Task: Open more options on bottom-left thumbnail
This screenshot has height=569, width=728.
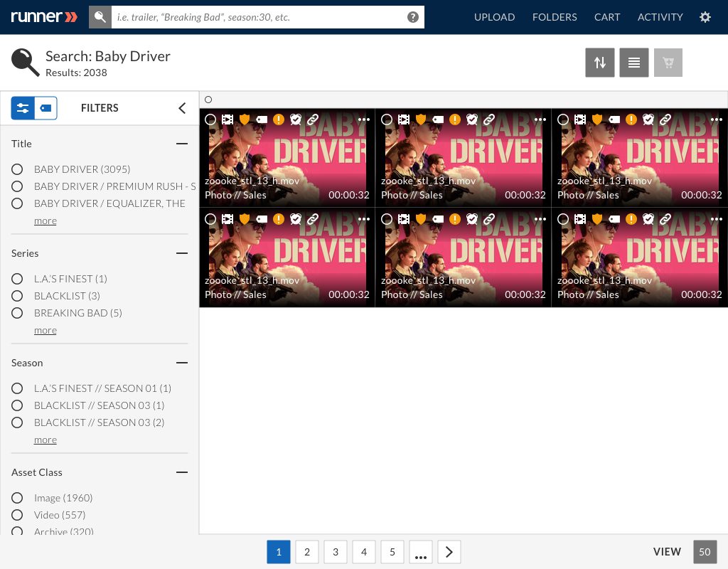Action: [x=363, y=219]
